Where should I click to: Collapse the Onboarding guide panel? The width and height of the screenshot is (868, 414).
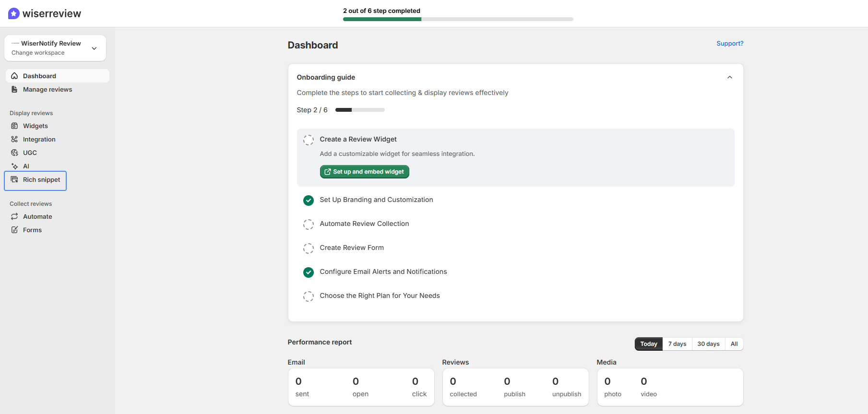729,77
